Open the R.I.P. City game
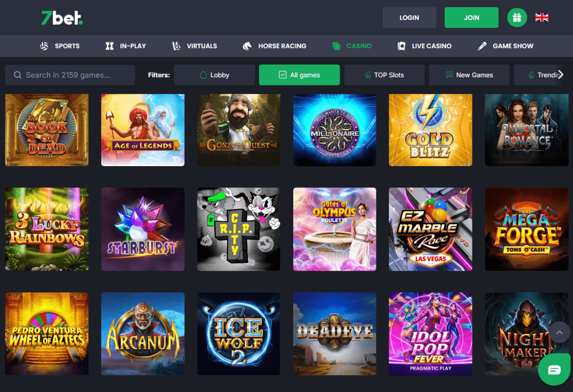Viewport: 573px width, 392px height. [238, 229]
